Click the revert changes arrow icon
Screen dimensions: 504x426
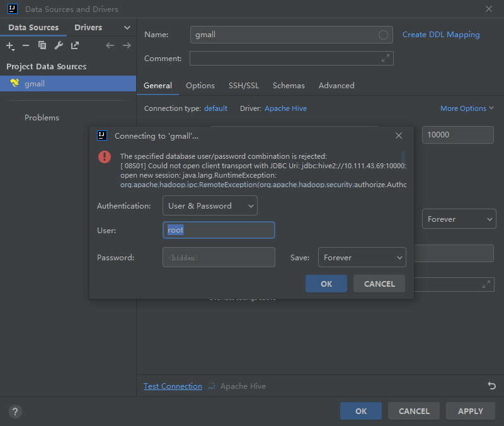coord(491,386)
